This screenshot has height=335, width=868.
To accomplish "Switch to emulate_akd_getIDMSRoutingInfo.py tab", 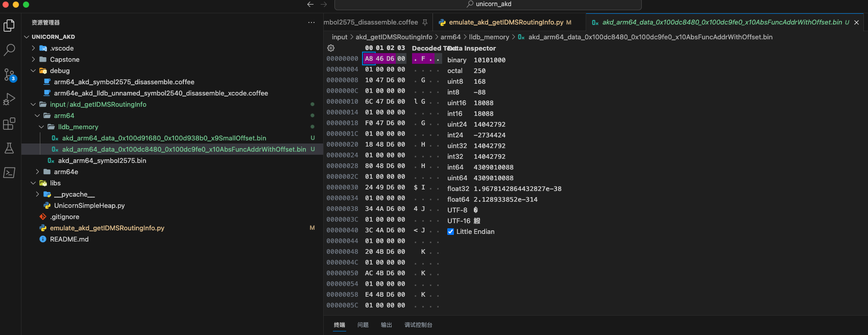I will tap(509, 22).
